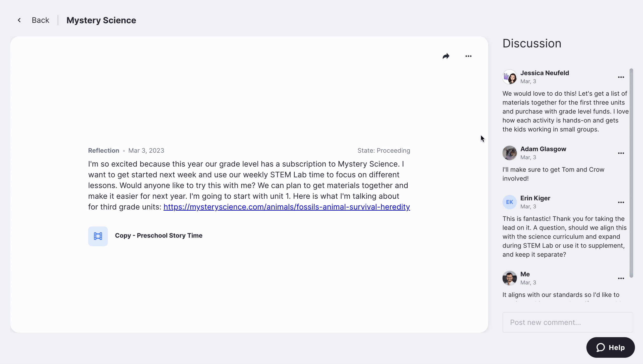Click the Jessica Neufeld name
The image size is (643, 364).
click(x=545, y=73)
